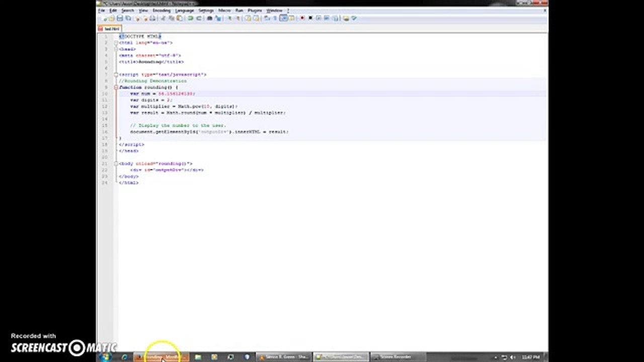Collapse the script tag fold marker
The height and width of the screenshot is (362, 644).
click(x=116, y=74)
